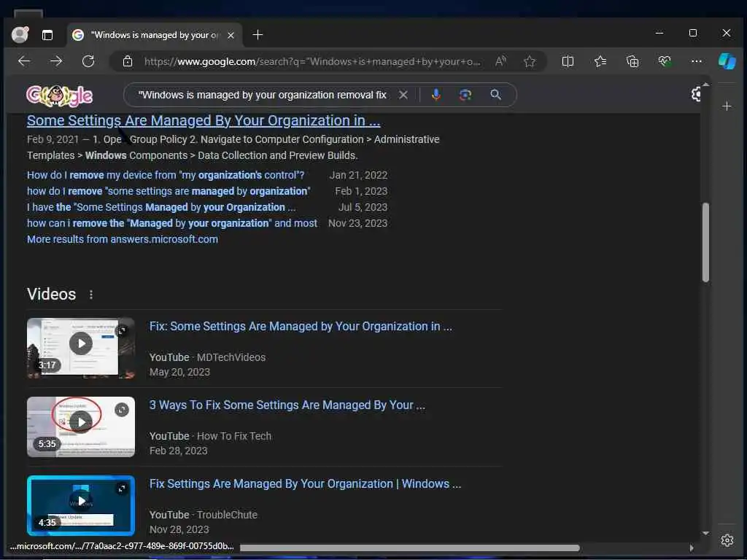Refresh the current page

(x=88, y=61)
